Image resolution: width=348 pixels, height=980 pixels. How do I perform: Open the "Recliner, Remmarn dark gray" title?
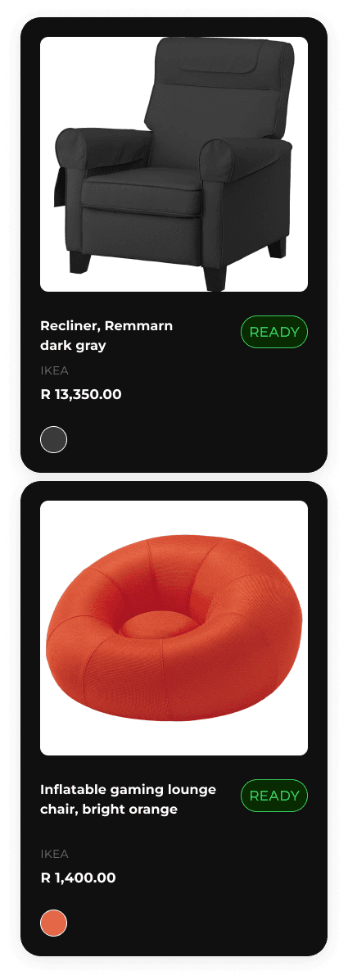pos(106,336)
